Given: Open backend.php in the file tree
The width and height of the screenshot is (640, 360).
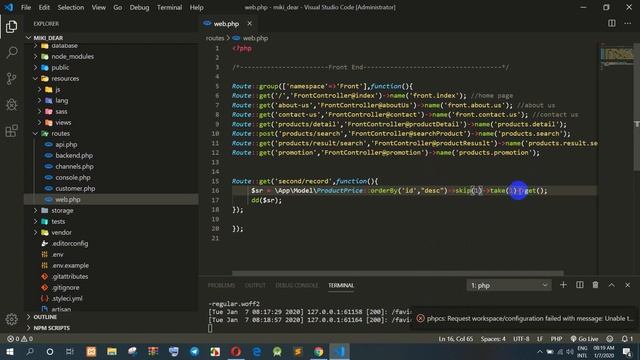Looking at the screenshot, I should (x=73, y=156).
